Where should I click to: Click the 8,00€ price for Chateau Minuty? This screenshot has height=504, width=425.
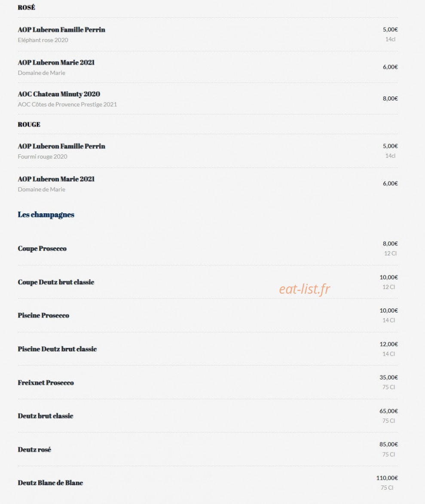click(390, 98)
